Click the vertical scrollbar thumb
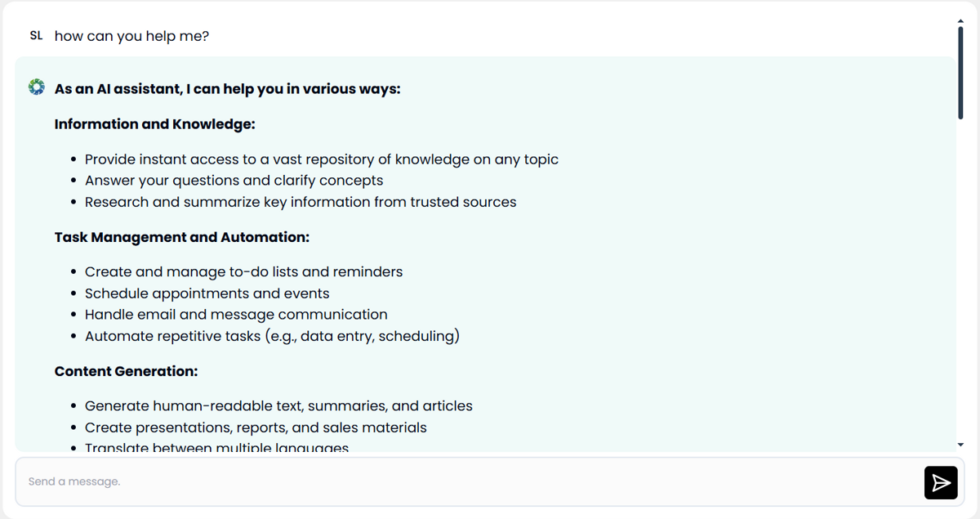 [960, 74]
